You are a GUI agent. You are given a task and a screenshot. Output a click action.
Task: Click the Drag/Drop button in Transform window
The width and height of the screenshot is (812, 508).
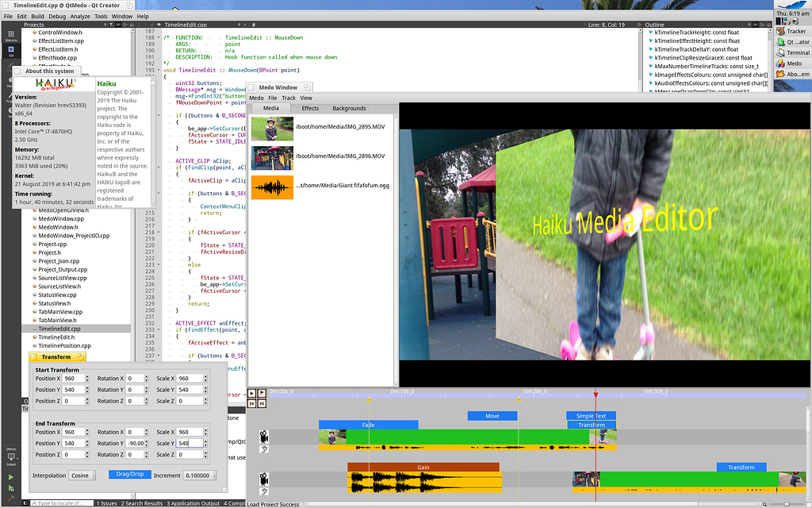tap(130, 475)
